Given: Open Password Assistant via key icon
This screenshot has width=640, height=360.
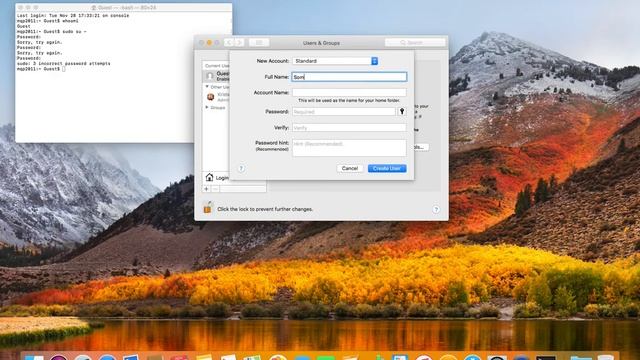Looking at the screenshot, I should click(x=402, y=111).
